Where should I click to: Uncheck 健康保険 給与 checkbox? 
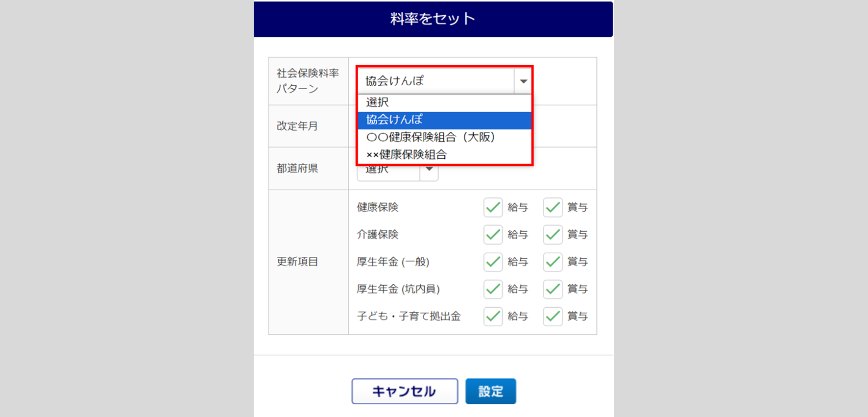(493, 207)
